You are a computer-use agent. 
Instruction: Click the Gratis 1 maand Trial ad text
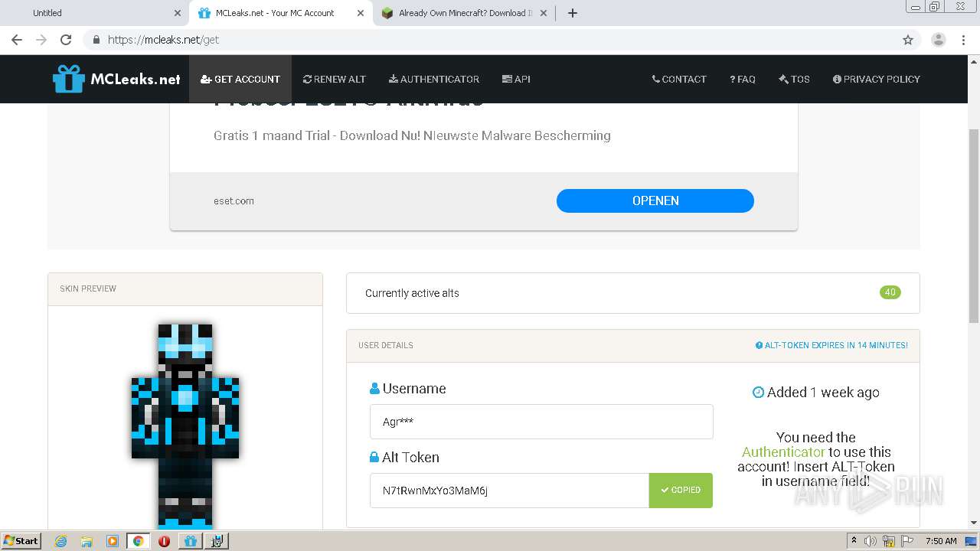pyautogui.click(x=412, y=135)
